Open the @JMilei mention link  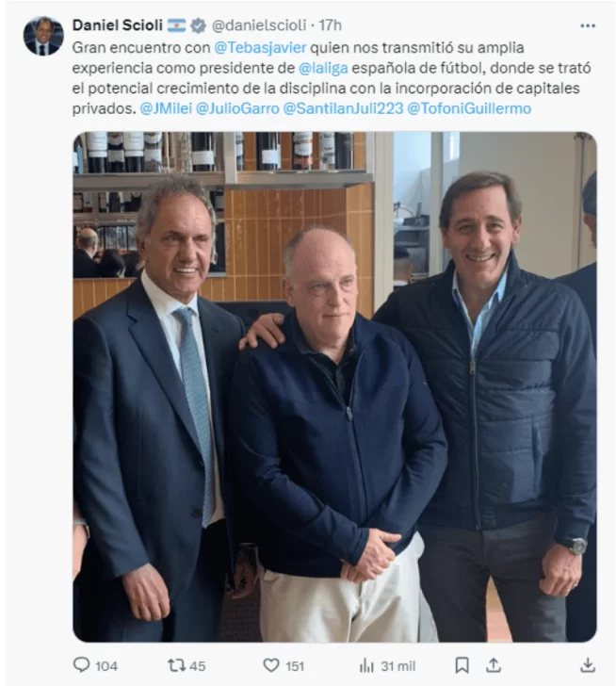tap(166, 108)
